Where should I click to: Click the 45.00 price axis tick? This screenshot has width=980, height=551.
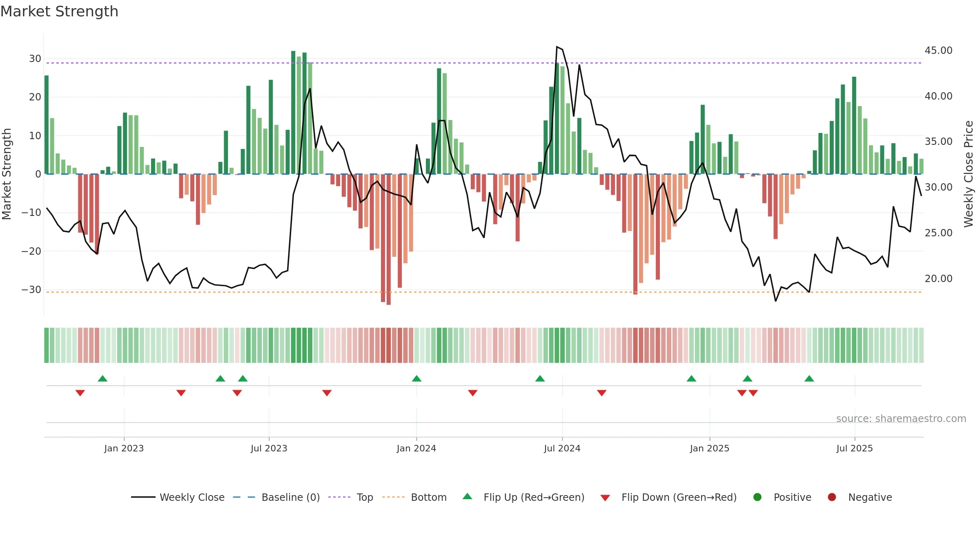pyautogui.click(x=938, y=51)
